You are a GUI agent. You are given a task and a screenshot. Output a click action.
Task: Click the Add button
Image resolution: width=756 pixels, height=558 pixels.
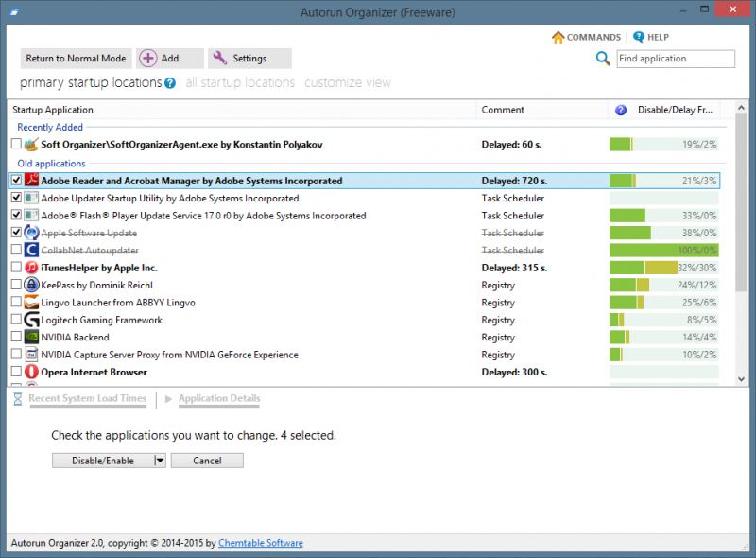point(170,59)
